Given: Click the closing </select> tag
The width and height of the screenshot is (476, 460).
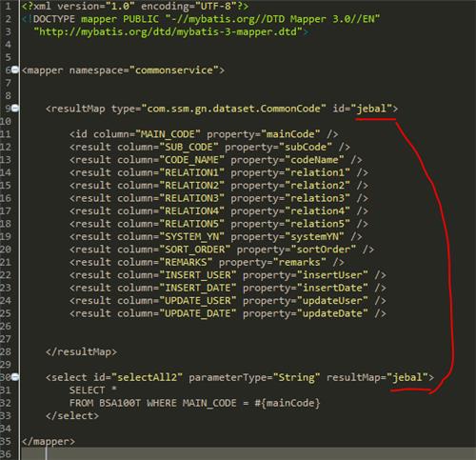Looking at the screenshot, I should (72, 415).
